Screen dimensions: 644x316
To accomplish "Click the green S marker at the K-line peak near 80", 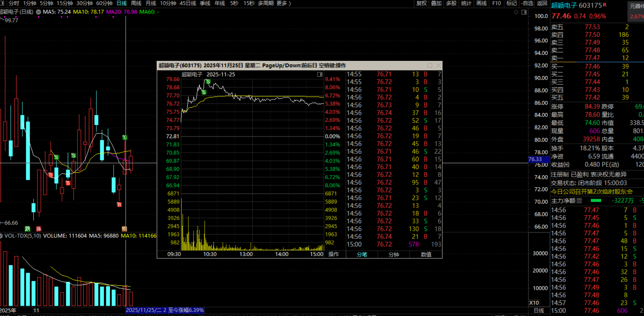I will coord(125,138).
